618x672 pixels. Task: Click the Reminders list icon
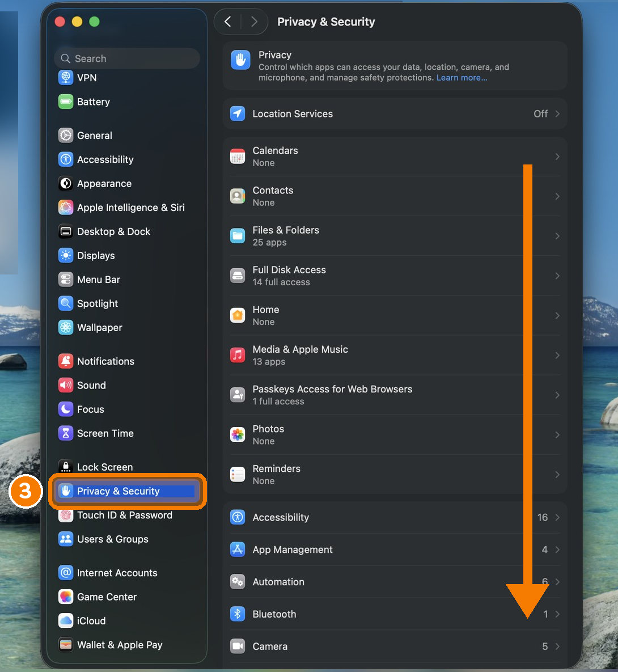click(x=238, y=475)
